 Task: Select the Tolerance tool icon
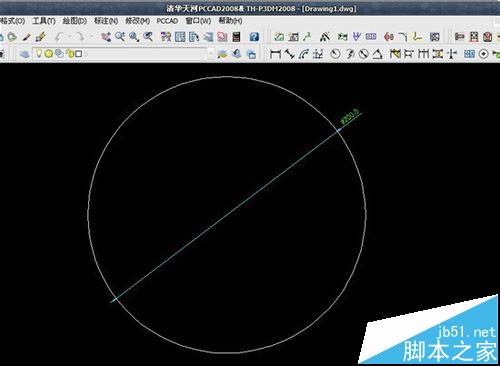tap(469, 54)
